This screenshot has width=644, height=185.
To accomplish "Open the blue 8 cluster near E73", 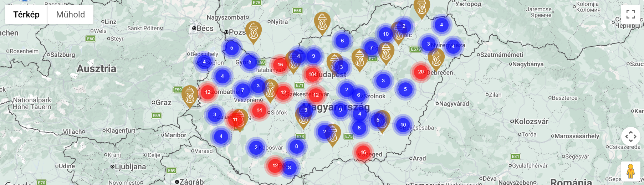I will pyautogui.click(x=296, y=146).
